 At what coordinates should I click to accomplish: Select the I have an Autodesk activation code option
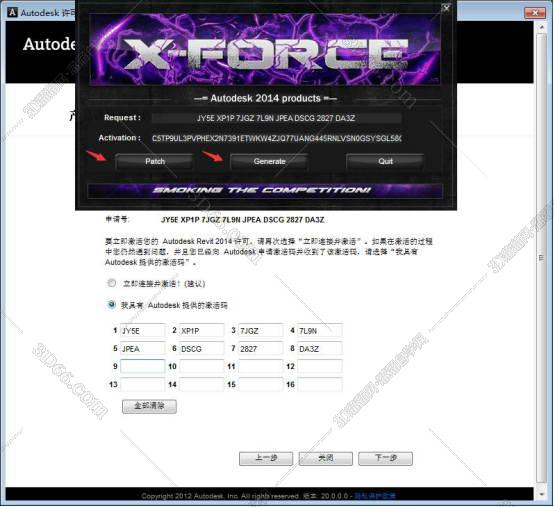click(111, 305)
